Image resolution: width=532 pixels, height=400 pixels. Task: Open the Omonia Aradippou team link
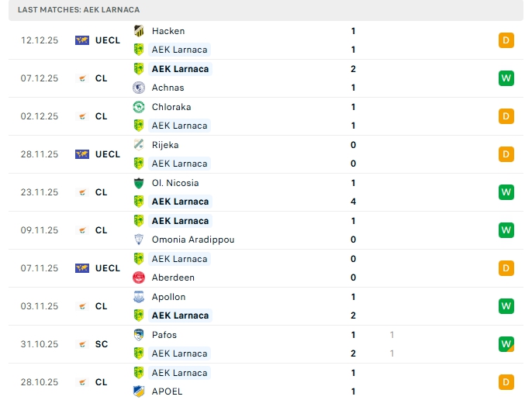point(193,240)
